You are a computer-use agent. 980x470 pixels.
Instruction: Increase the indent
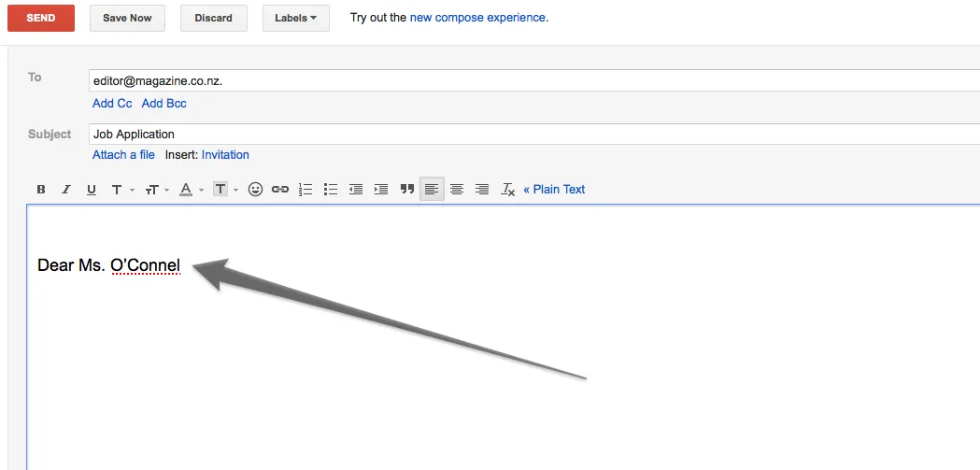tap(381, 190)
